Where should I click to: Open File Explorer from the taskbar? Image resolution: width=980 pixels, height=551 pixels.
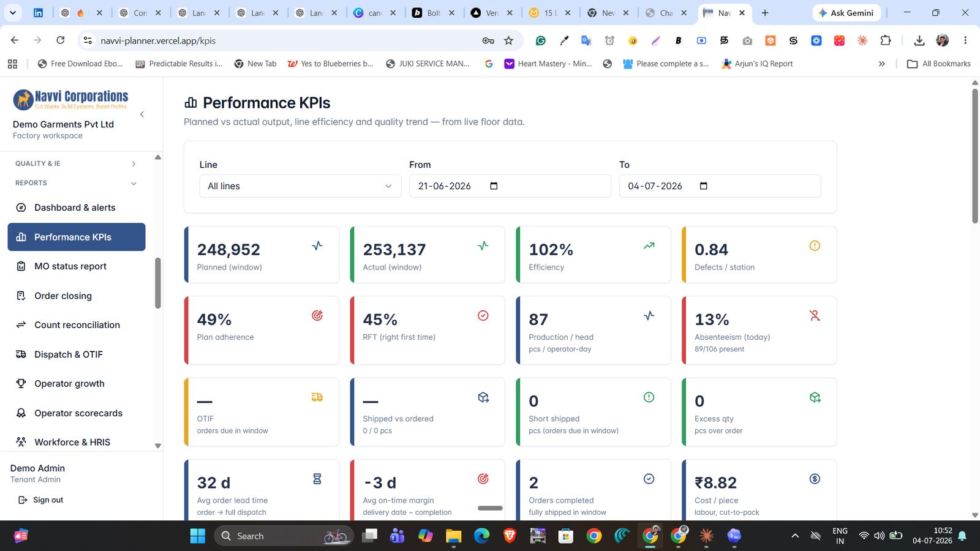(x=453, y=536)
